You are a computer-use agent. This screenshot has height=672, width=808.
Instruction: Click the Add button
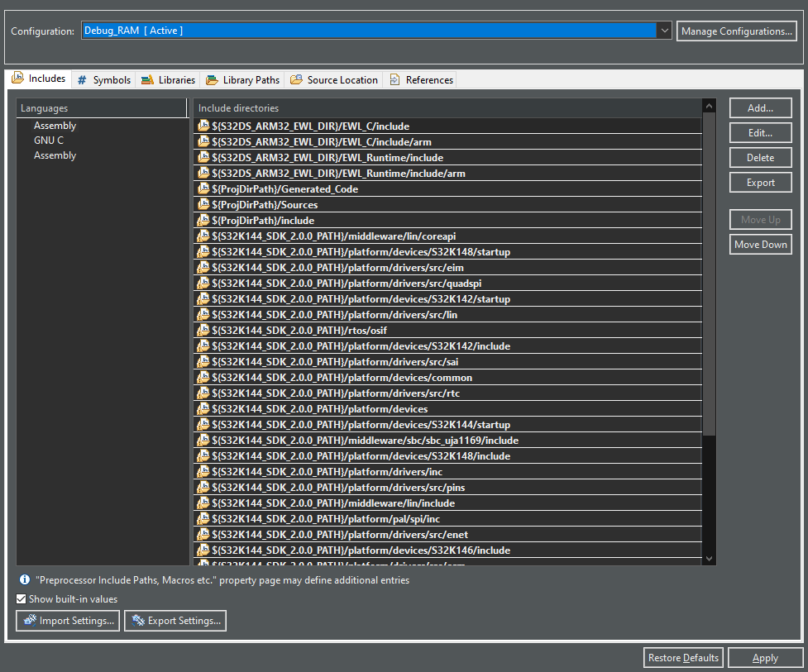(760, 107)
